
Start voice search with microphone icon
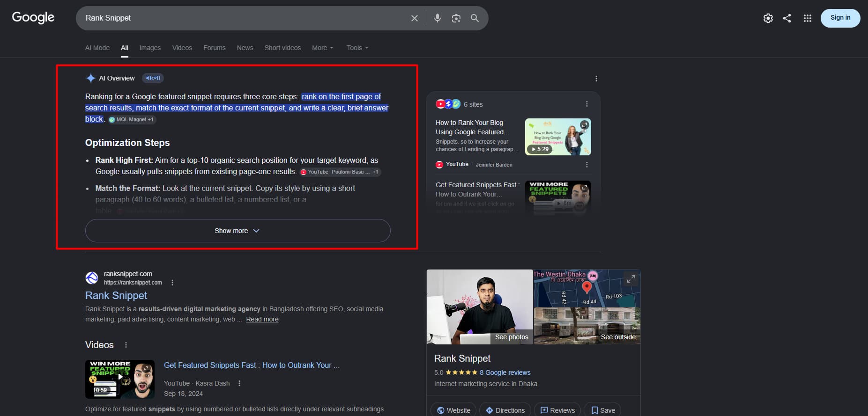[x=438, y=18]
